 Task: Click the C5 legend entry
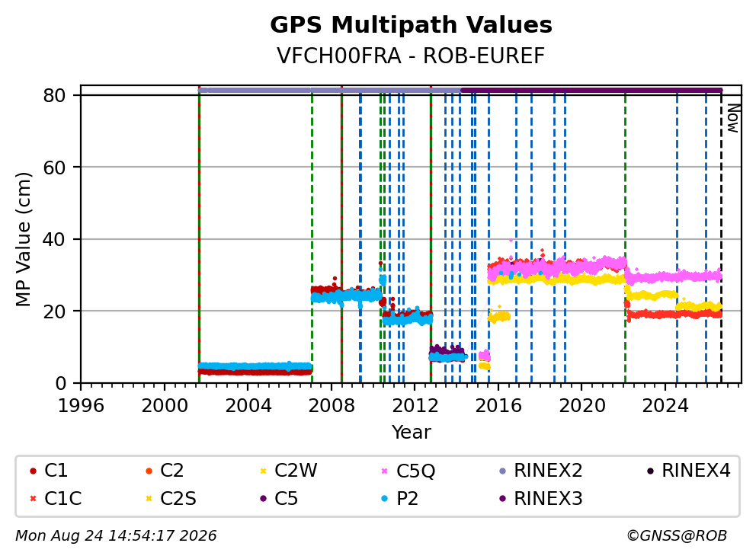coord(279,498)
